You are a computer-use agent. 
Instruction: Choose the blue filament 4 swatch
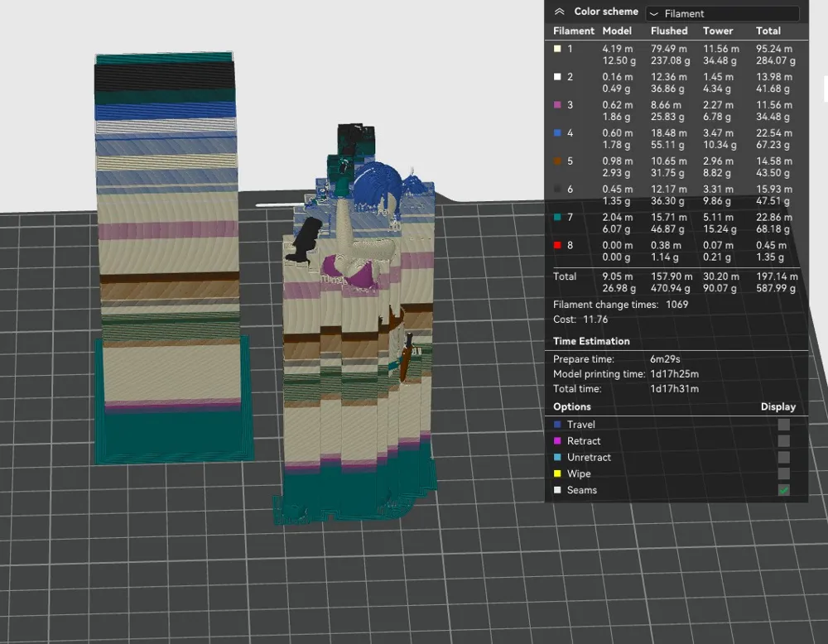(x=557, y=133)
